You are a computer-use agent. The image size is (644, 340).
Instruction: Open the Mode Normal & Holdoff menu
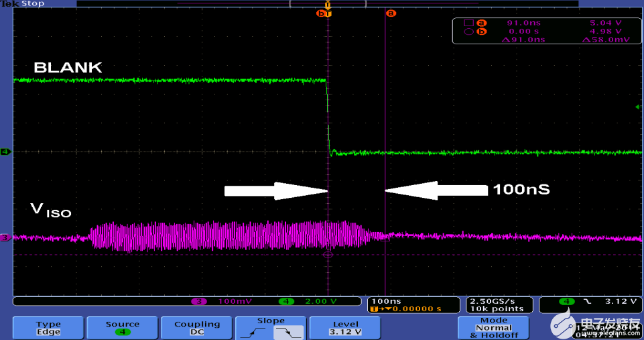(x=493, y=328)
